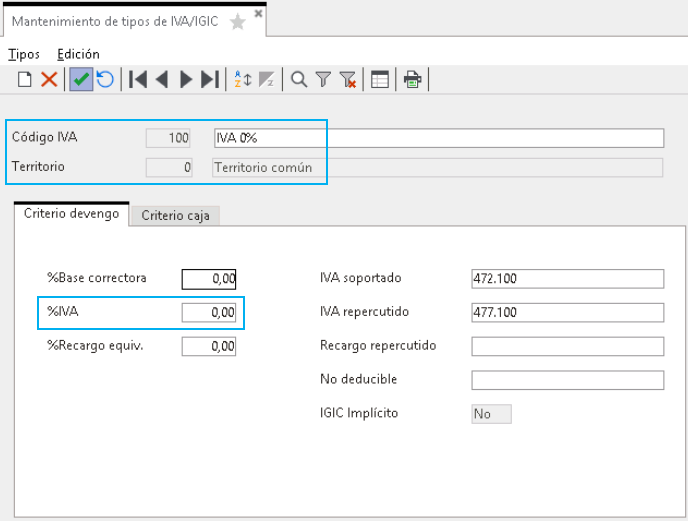Image resolution: width=688 pixels, height=521 pixels.
Task: Click the %IVA value field
Action: click(209, 313)
